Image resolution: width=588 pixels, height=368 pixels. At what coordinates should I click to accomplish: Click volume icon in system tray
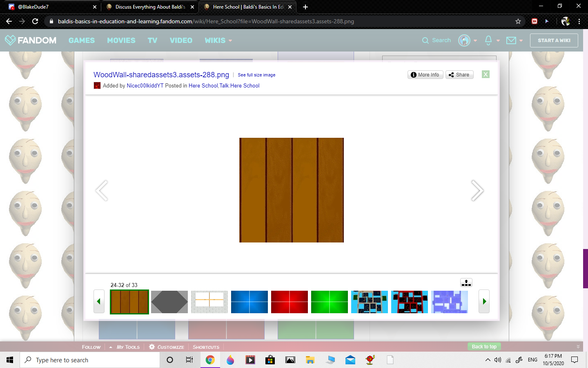497,360
